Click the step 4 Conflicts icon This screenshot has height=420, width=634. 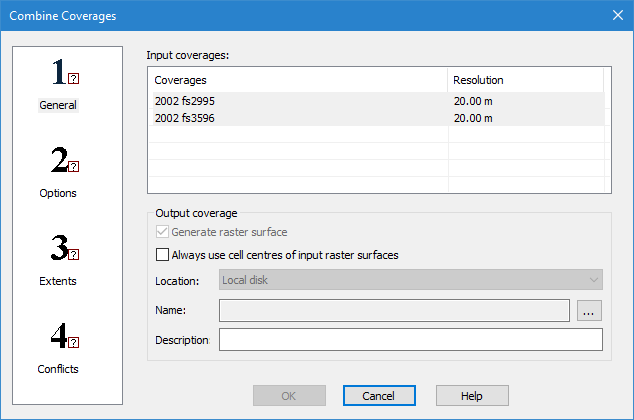(64, 337)
